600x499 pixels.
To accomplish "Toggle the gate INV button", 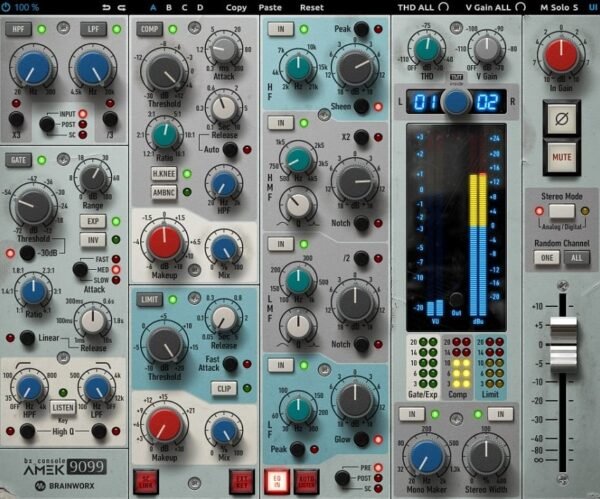I will coord(93,240).
